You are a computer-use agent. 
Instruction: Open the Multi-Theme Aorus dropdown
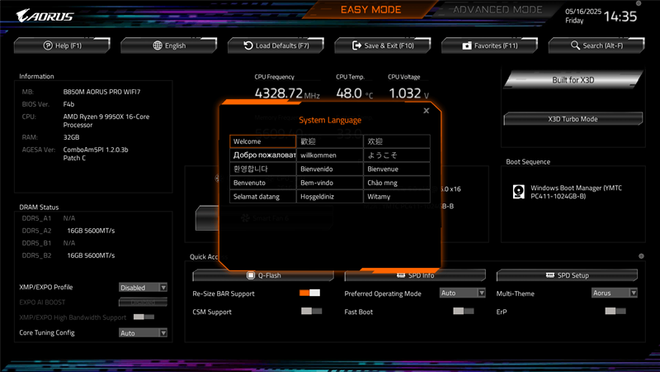pyautogui.click(x=614, y=293)
